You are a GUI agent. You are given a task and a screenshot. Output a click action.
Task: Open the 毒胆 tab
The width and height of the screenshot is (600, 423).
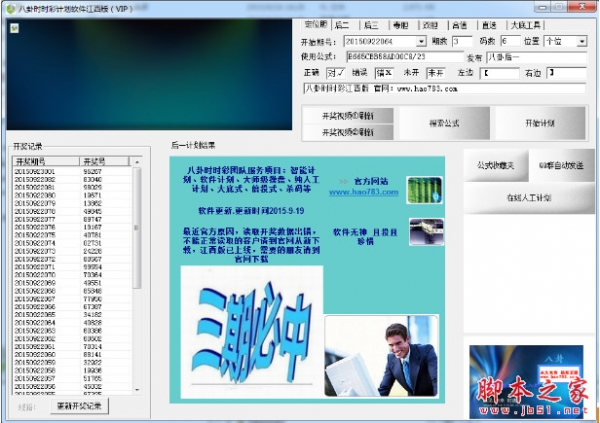pos(400,25)
